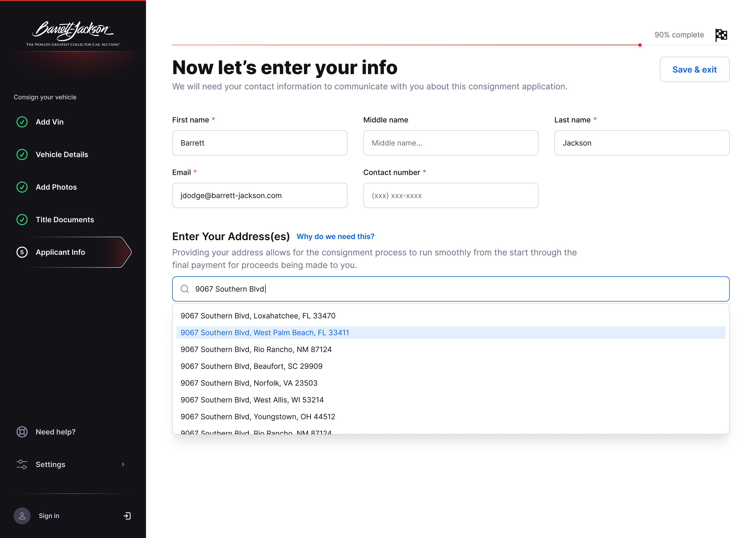Select the West Allis, WI 53214 address
This screenshot has width=756, height=538.
451,400
